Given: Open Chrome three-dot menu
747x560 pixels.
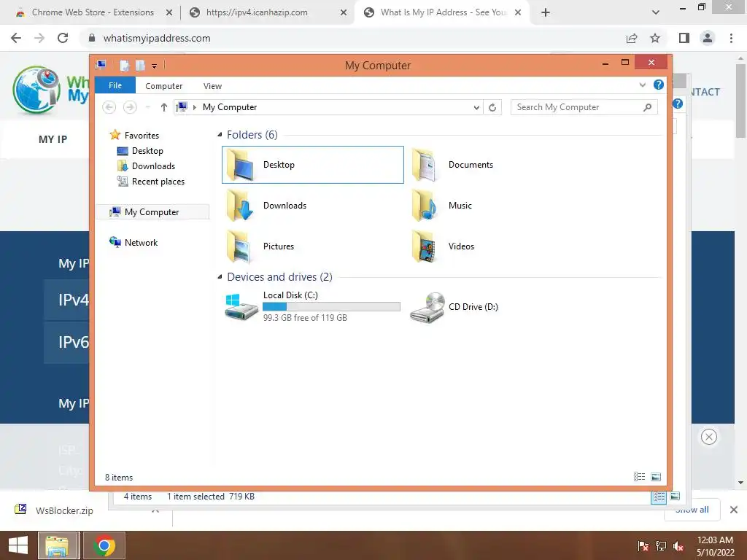Looking at the screenshot, I should 731,38.
